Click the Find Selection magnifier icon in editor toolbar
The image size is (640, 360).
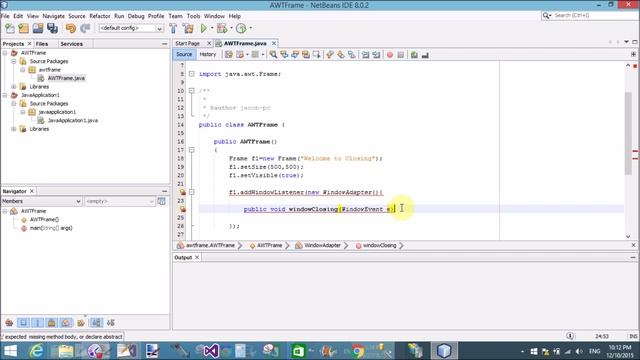tap(273, 55)
